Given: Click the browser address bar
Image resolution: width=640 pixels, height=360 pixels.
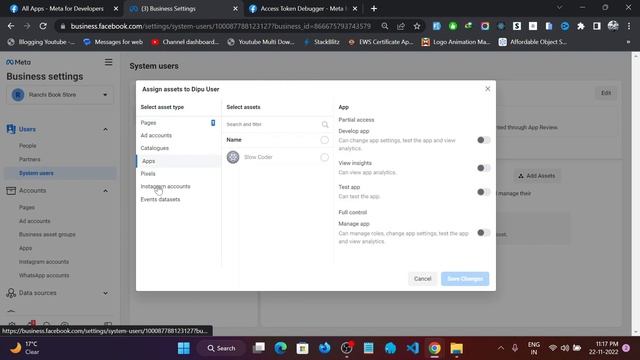Looking at the screenshot, I should [220, 26].
